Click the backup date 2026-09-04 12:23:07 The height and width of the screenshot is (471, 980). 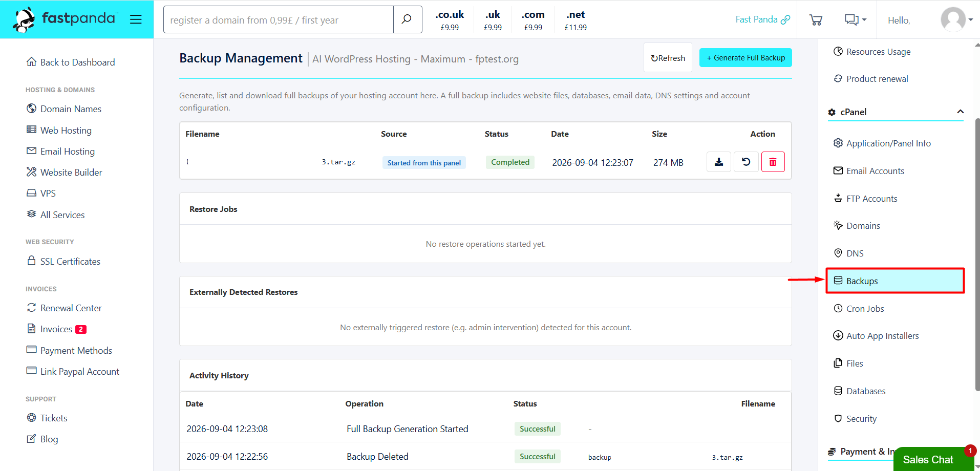tap(592, 162)
